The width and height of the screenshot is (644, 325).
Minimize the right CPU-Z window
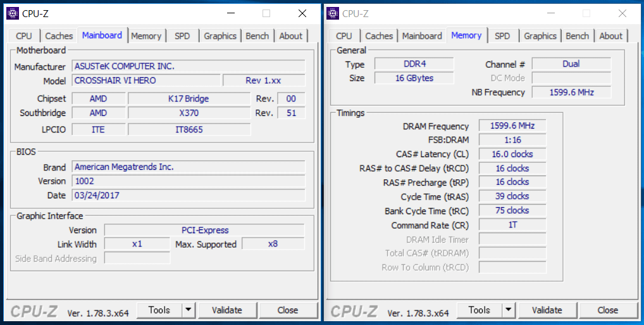coord(551,13)
